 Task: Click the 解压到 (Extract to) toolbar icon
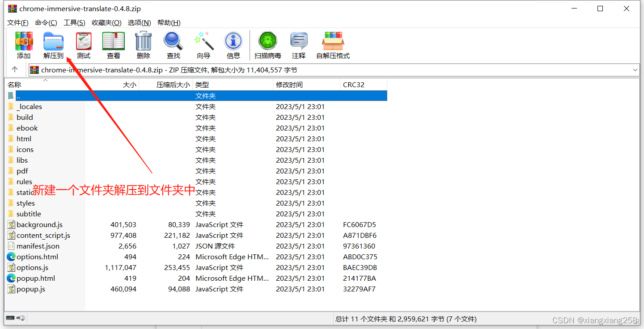(x=53, y=41)
